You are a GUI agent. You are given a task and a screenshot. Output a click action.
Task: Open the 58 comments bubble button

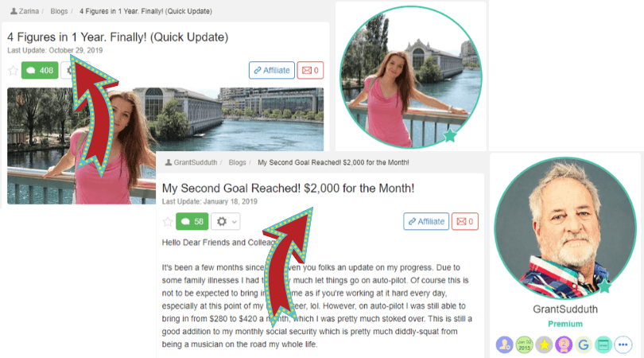coord(192,221)
